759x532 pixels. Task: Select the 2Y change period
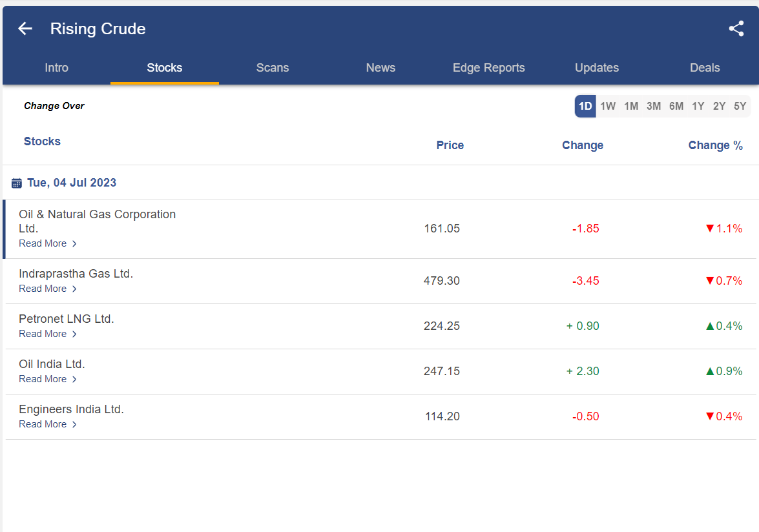(x=720, y=106)
